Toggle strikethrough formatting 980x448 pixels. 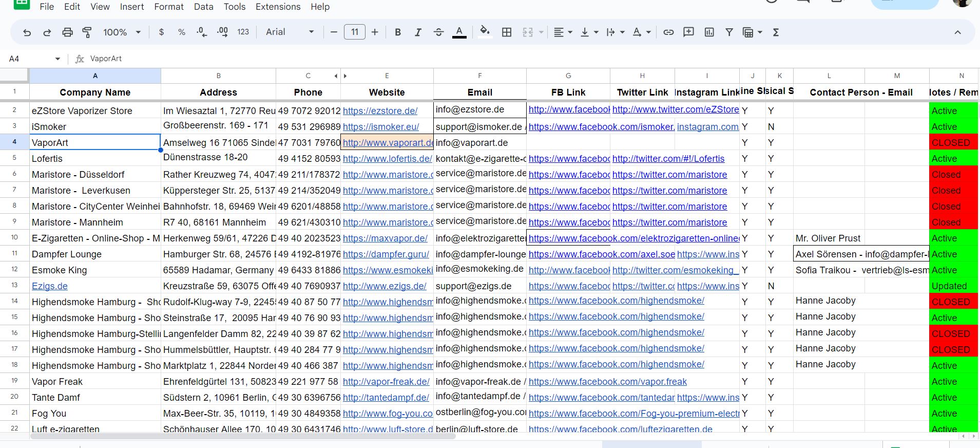pos(438,32)
